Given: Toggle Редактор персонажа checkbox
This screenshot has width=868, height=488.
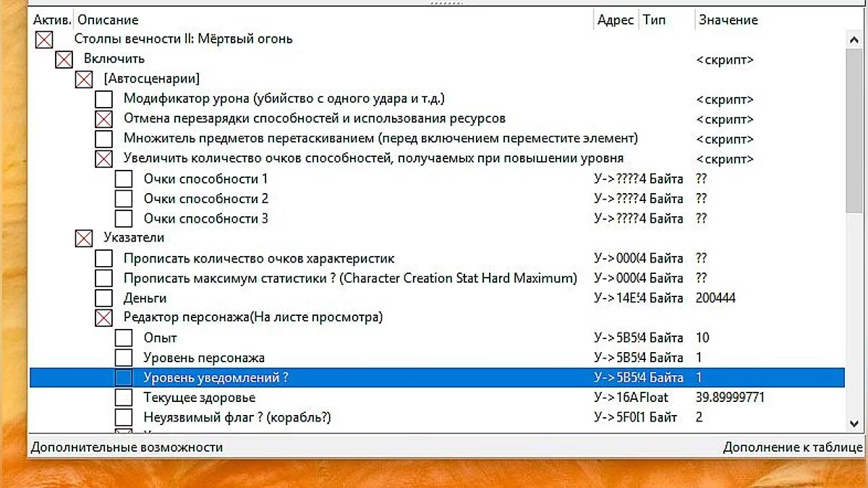Looking at the screenshot, I should (x=104, y=317).
